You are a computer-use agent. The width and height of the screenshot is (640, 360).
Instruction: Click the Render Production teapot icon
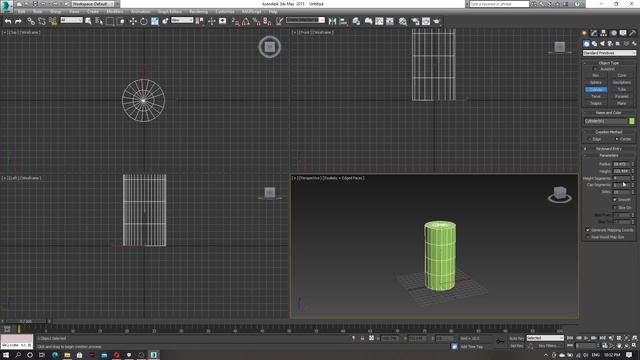[x=437, y=21]
